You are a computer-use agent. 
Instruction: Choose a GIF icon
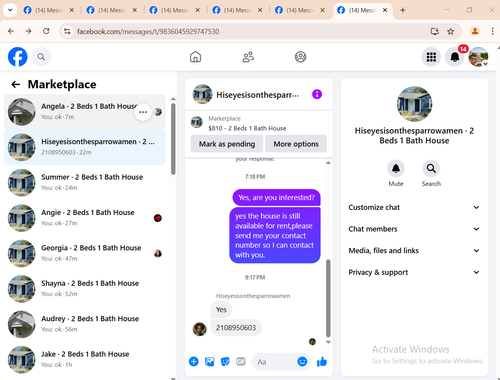coord(241,361)
